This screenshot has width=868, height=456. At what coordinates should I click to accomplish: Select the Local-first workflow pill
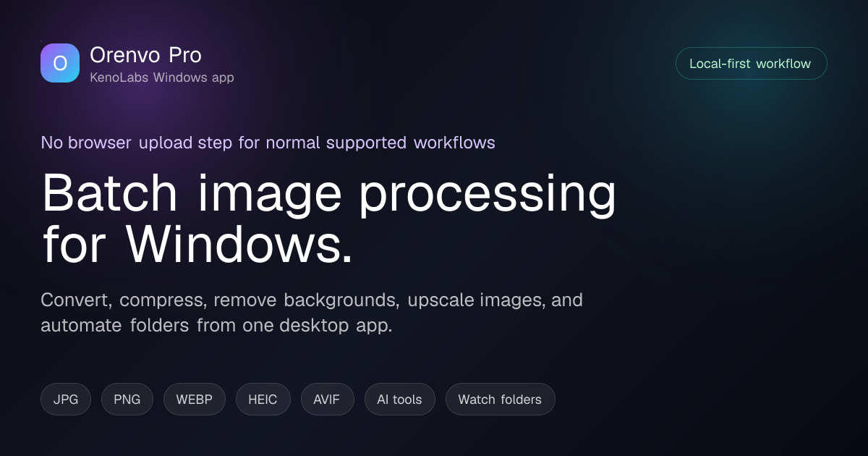click(x=751, y=64)
